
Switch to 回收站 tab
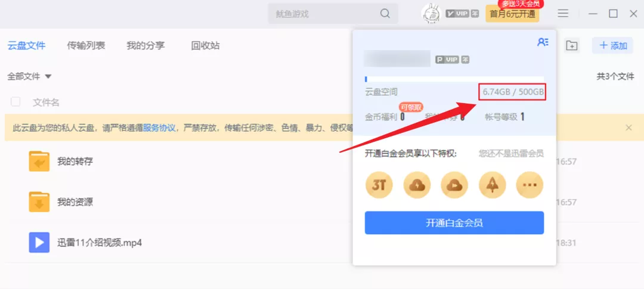pyautogui.click(x=205, y=45)
